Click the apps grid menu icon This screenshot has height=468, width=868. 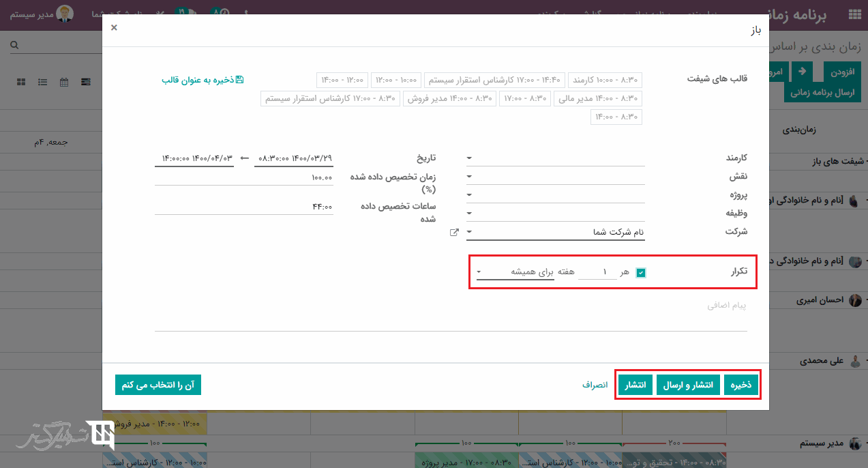pos(854,14)
